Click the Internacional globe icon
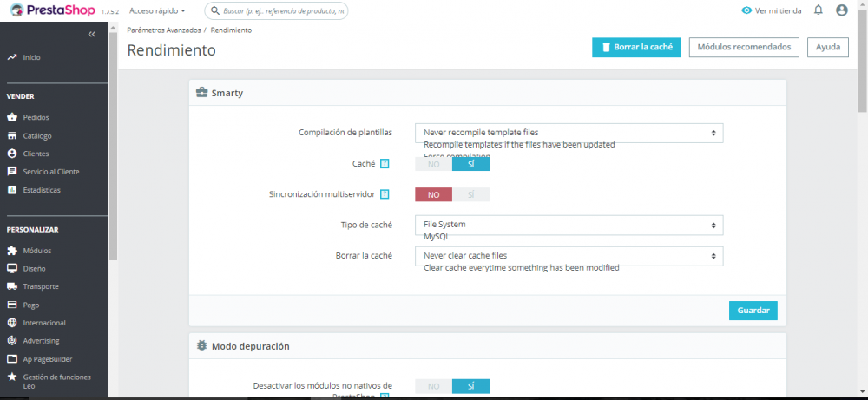Image resolution: width=868 pixels, height=400 pixels. pos(12,323)
